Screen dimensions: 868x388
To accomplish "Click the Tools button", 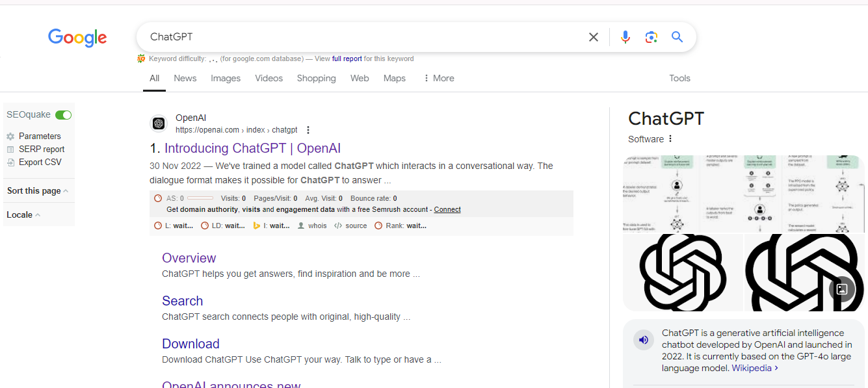I will tap(679, 78).
